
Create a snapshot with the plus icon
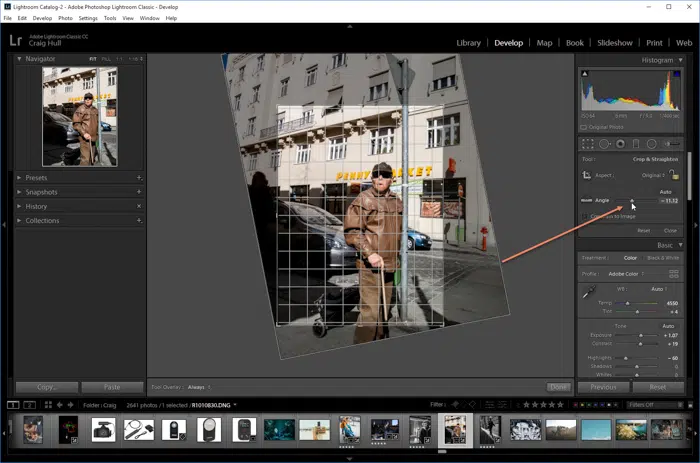point(139,192)
